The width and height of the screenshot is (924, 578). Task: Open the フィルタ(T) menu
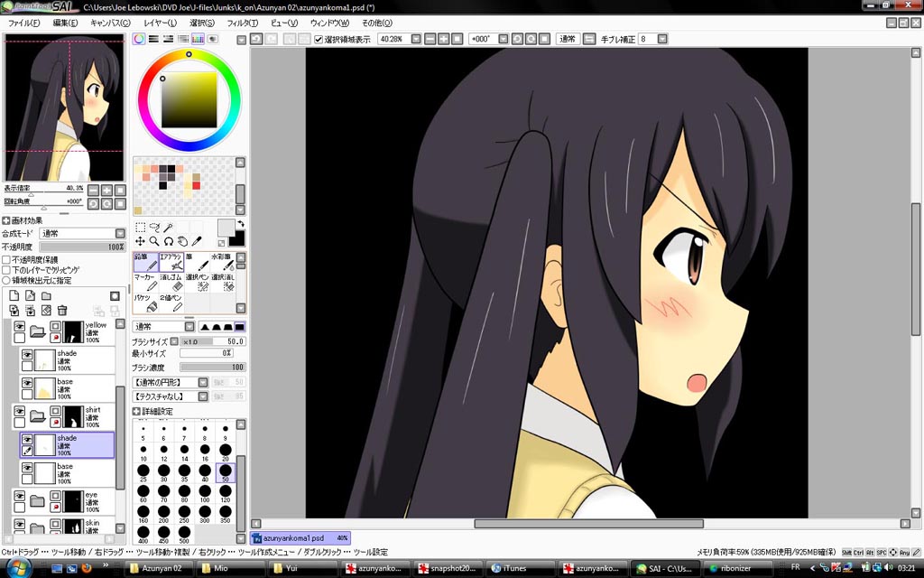click(242, 23)
